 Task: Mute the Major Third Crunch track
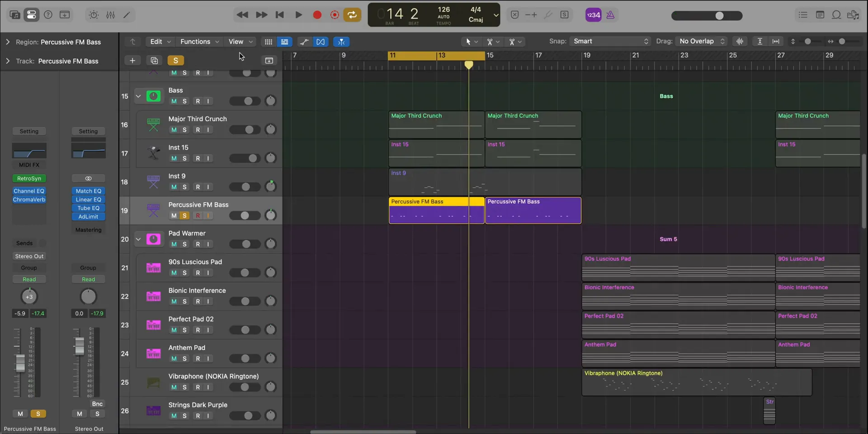[174, 130]
